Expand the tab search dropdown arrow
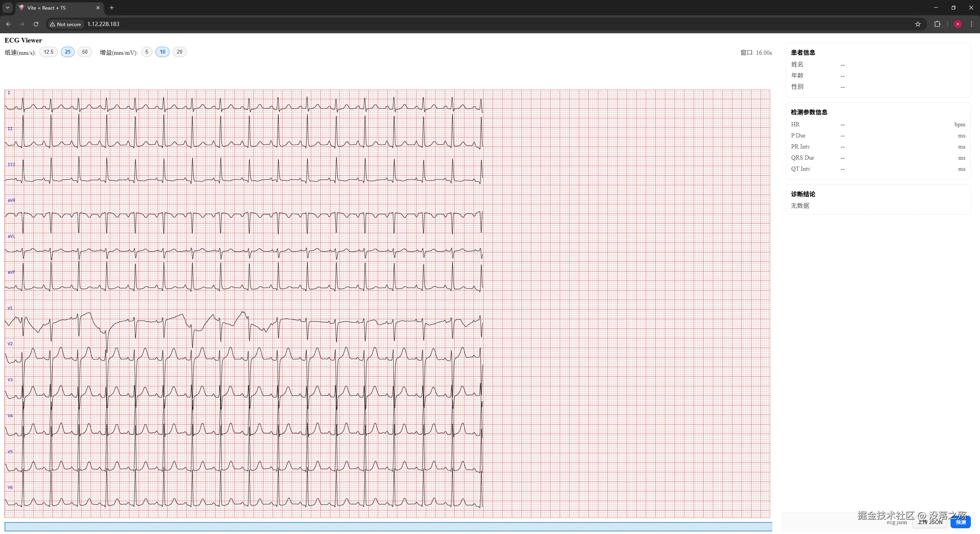This screenshot has height=534, width=980. [x=7, y=8]
